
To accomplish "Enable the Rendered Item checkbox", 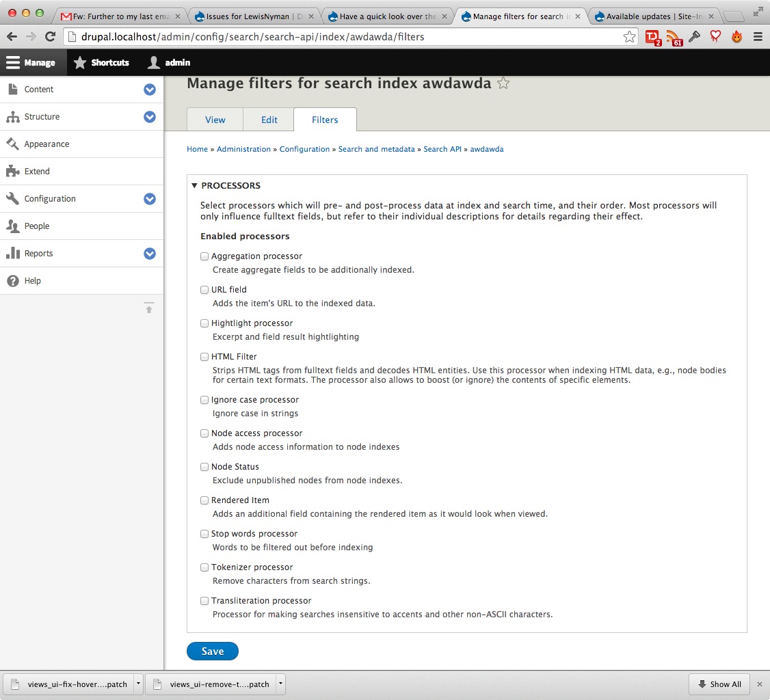I will point(204,500).
